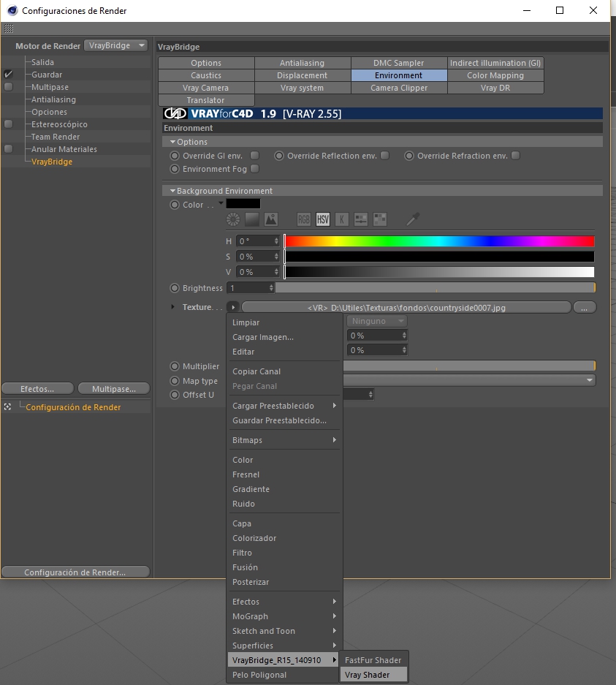Click the Multiplier animation radio dot
The height and width of the screenshot is (685, 616).
point(175,366)
